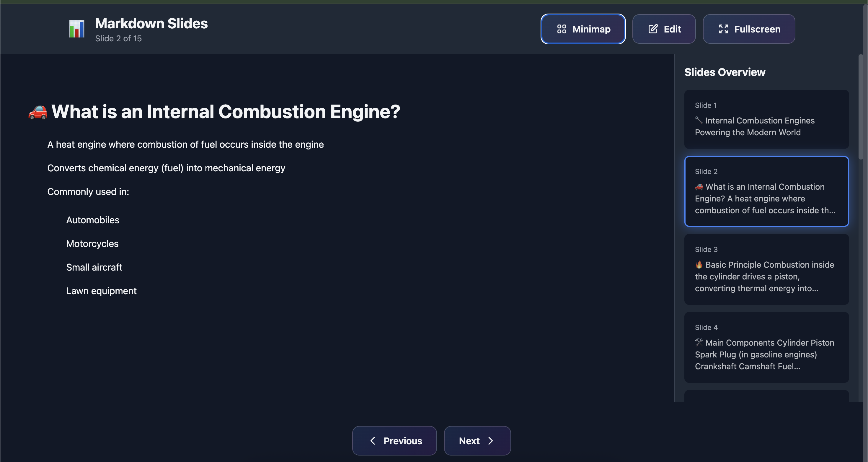The width and height of the screenshot is (868, 462).
Task: Click the fire emoji in Slide 3 card
Action: [699, 265]
